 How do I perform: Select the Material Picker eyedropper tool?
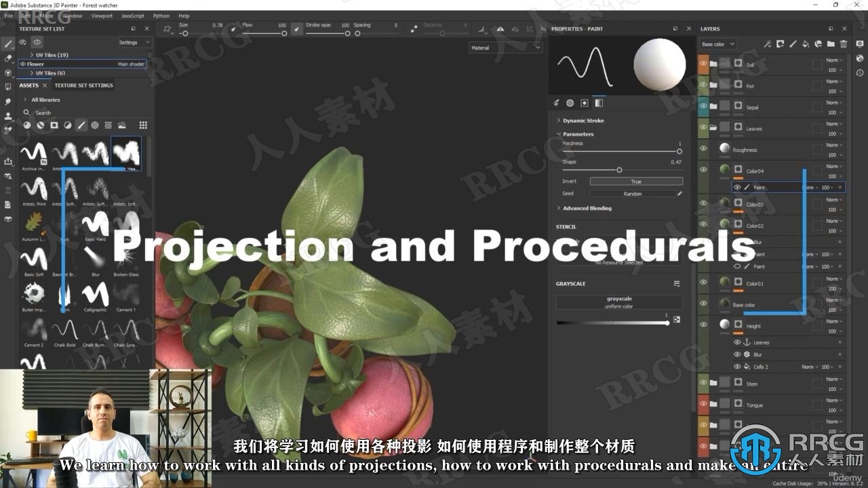coord(8,130)
